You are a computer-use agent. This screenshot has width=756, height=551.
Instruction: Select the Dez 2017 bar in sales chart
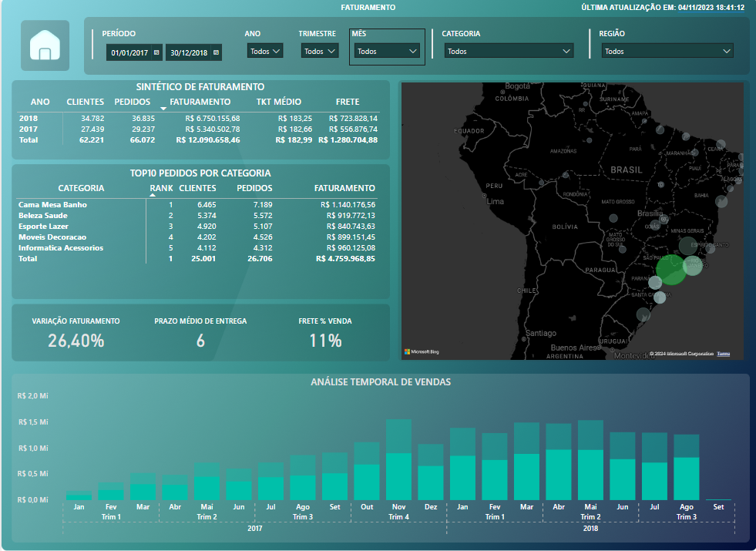[431, 472]
